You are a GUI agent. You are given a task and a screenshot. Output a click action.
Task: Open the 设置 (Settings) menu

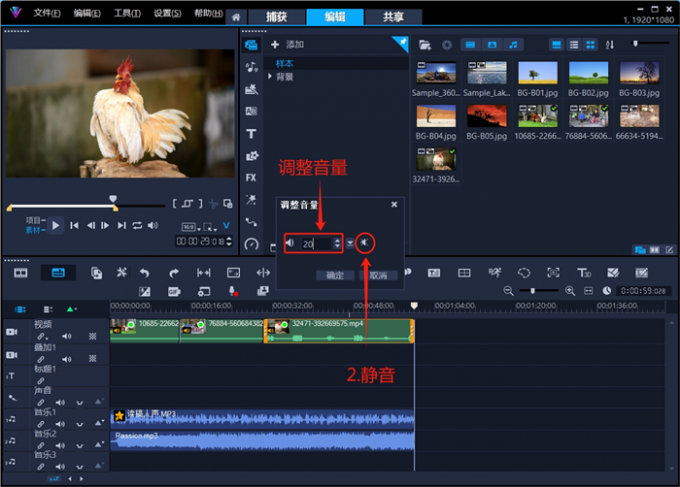click(x=167, y=13)
